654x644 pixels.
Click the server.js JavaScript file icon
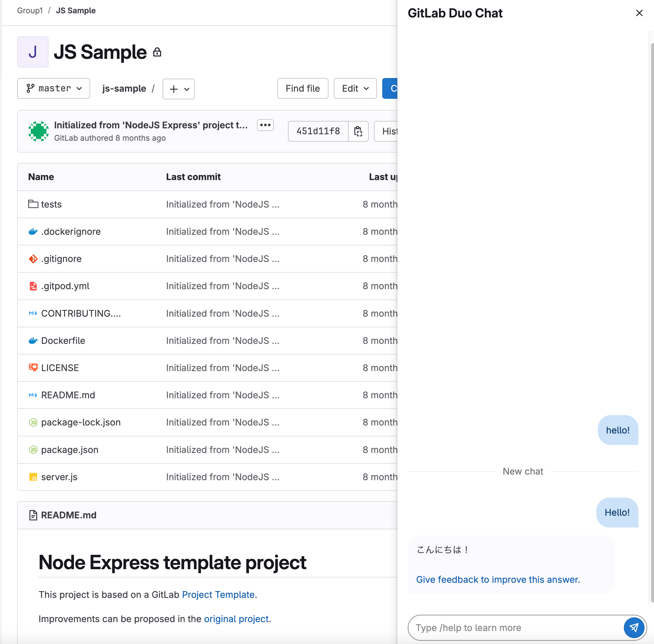coord(33,477)
